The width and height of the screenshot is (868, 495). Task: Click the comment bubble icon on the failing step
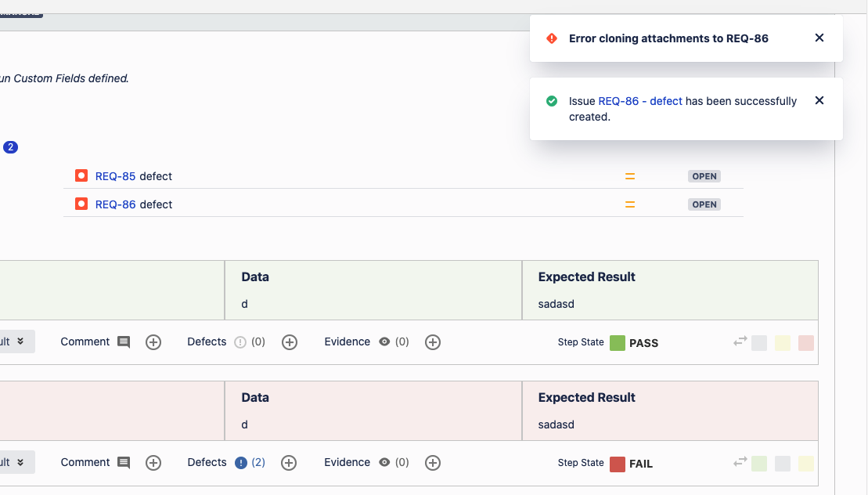click(x=124, y=462)
